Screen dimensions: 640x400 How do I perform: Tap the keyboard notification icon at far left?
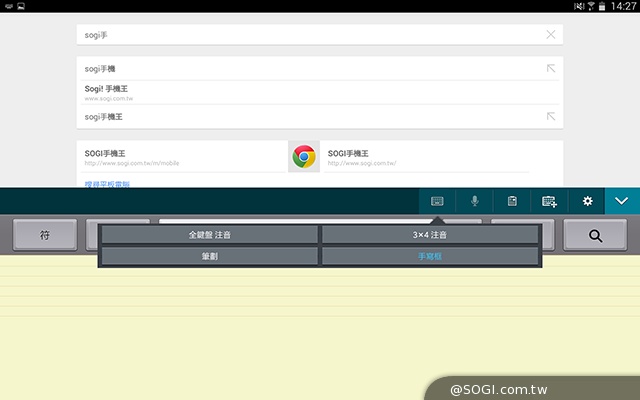coord(9,6)
